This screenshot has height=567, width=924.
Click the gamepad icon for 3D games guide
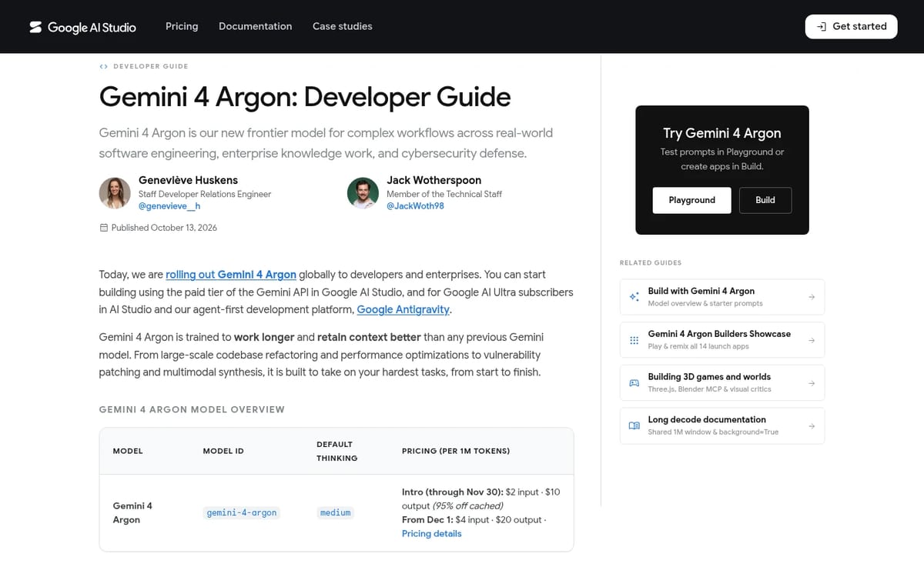pos(634,383)
